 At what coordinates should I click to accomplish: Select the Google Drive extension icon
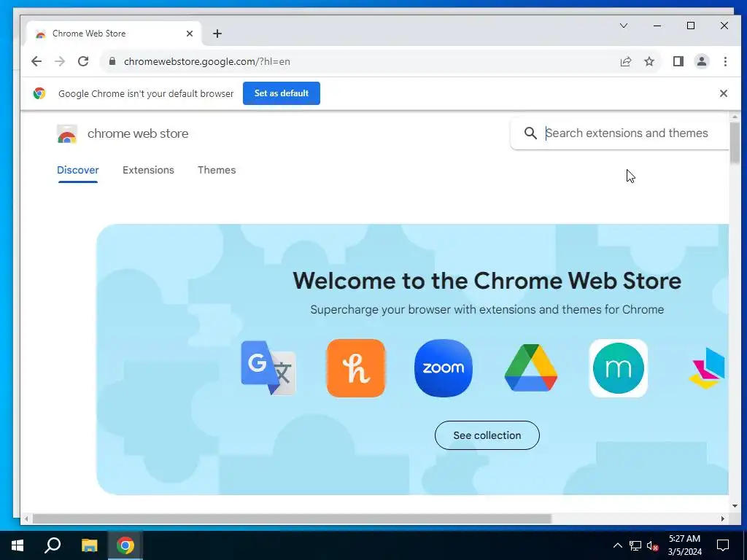point(531,368)
